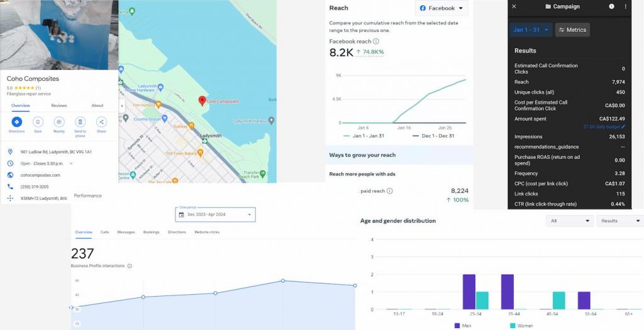Open the cohocomposites.com website link
Image resolution: width=644 pixels, height=330 pixels.
point(40,175)
